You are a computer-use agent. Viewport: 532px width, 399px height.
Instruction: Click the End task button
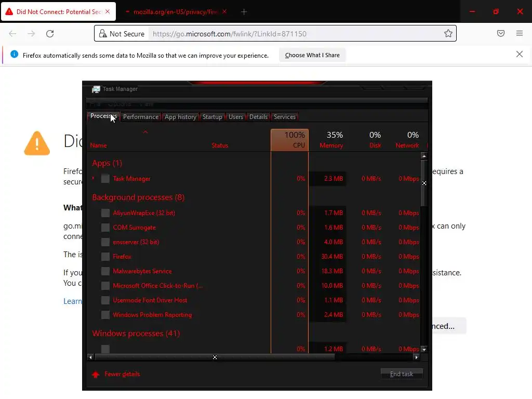[402, 374]
